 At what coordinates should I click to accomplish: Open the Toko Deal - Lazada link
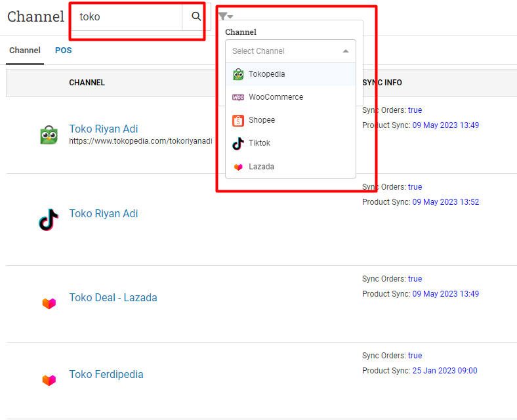coord(113,298)
